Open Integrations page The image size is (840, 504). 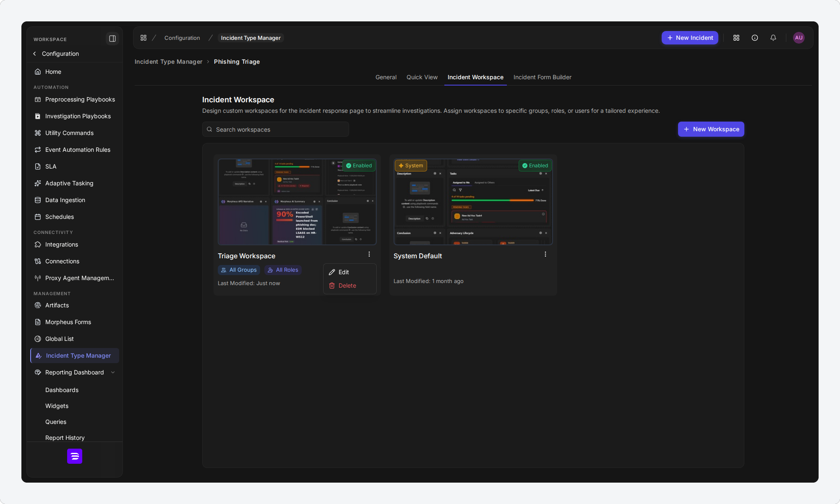75,244
